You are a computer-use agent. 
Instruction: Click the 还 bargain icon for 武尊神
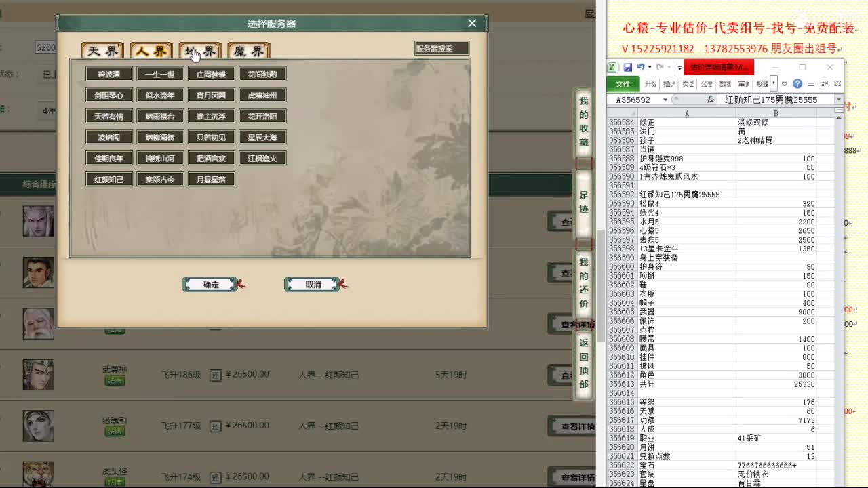pyautogui.click(x=215, y=374)
